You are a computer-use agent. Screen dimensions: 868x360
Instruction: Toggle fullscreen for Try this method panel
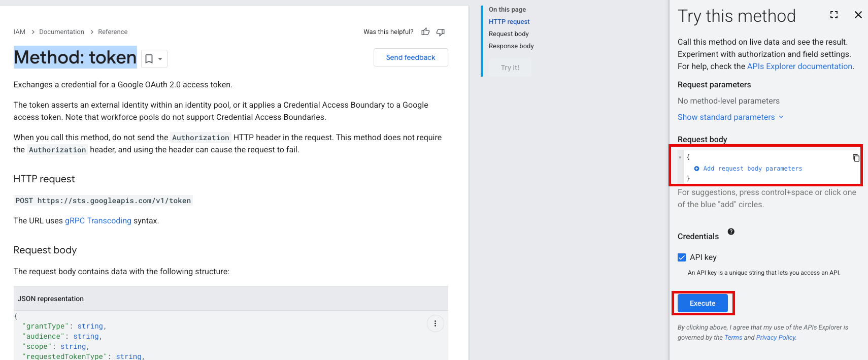[833, 15]
